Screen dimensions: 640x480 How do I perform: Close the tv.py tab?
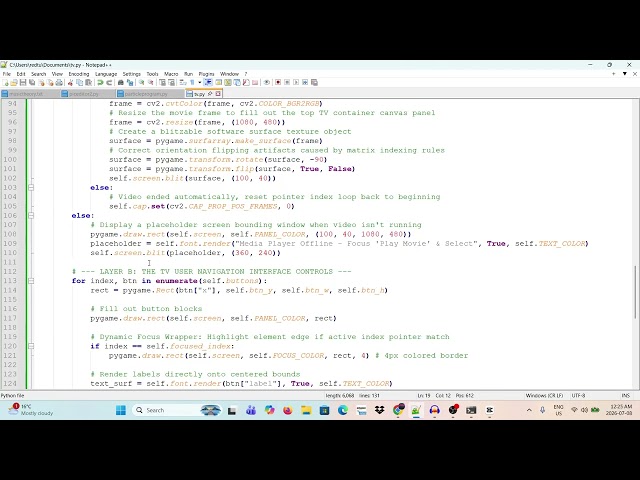coord(218,94)
